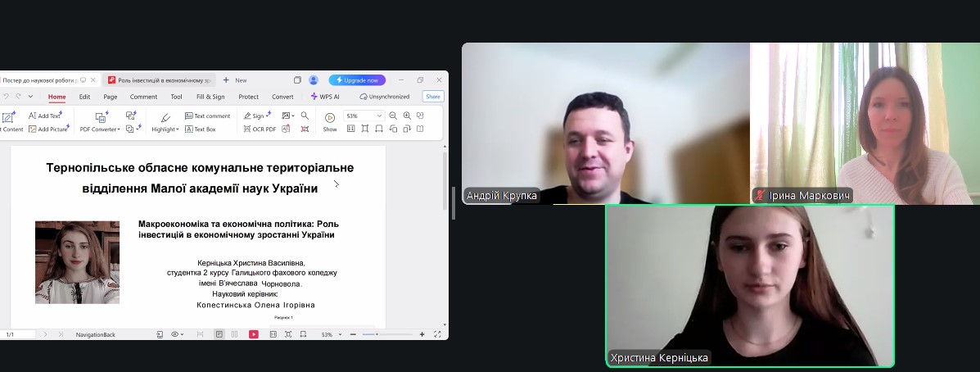
Task: Toggle single page view mode in status bar
Action: click(219, 334)
